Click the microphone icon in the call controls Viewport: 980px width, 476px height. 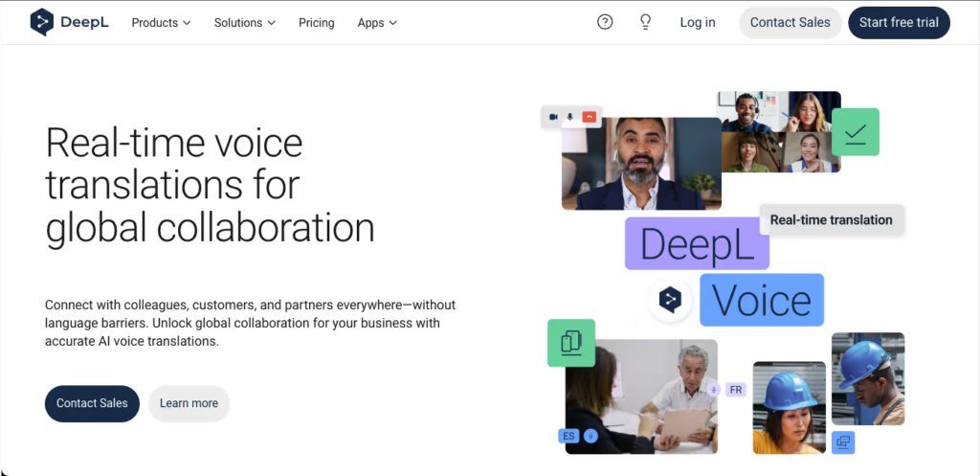[570, 117]
